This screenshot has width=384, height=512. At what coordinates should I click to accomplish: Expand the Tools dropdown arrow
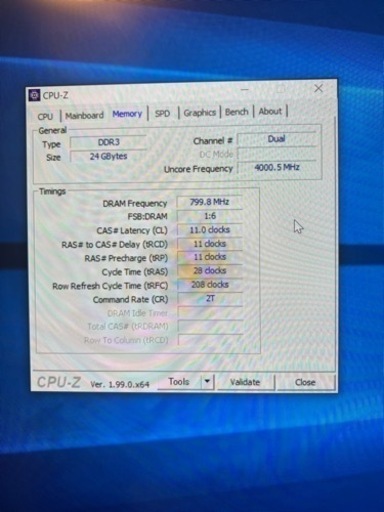pos(207,381)
